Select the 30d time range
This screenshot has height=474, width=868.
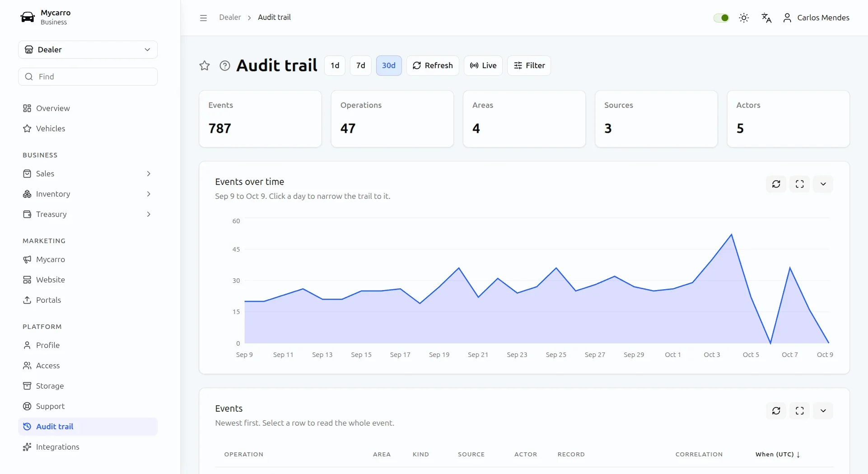coord(389,66)
